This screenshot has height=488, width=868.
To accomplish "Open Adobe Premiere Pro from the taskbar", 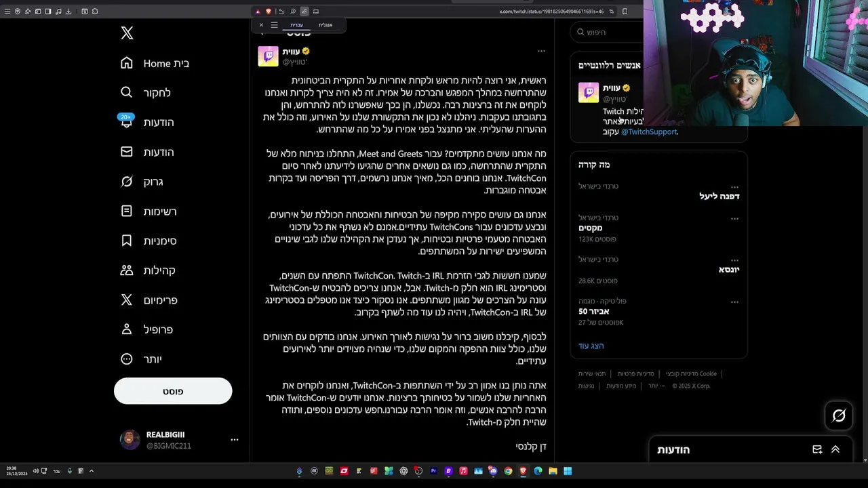I will point(433,471).
